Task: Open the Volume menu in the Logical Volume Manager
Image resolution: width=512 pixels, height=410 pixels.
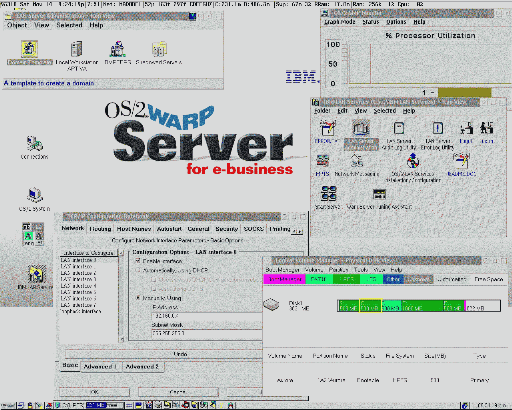Action: tap(313, 269)
